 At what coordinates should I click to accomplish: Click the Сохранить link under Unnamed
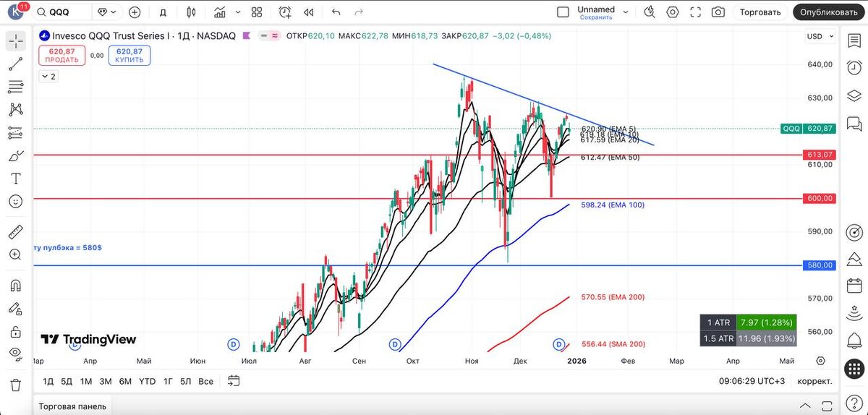(596, 17)
